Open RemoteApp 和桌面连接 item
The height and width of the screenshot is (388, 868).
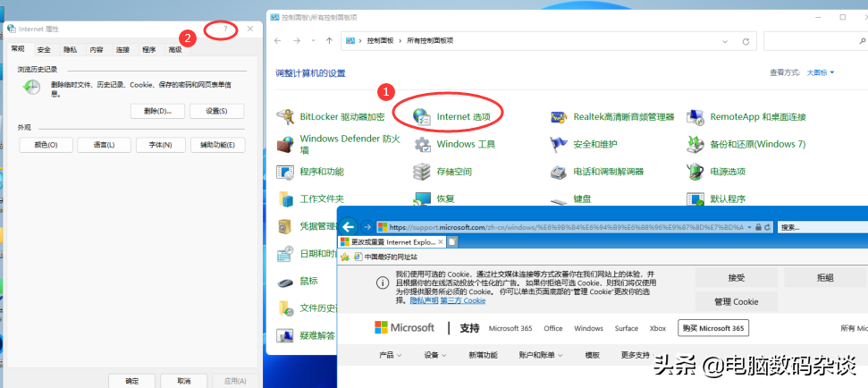746,117
